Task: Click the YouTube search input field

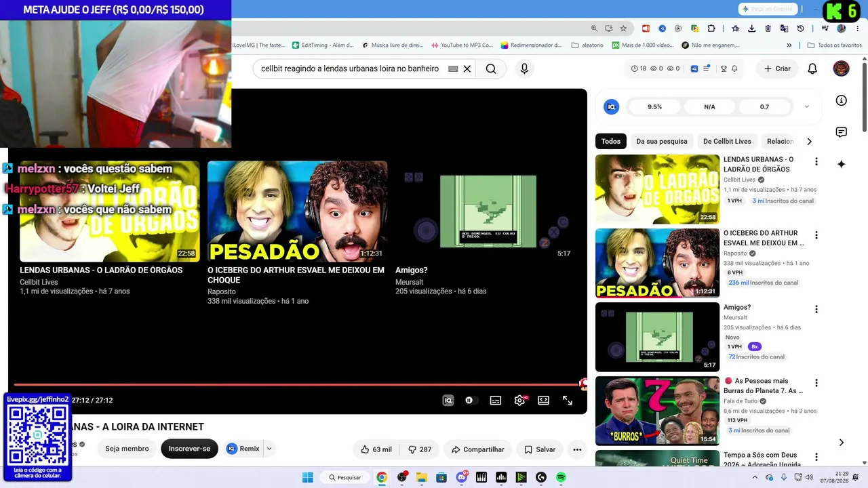Action: [350, 68]
